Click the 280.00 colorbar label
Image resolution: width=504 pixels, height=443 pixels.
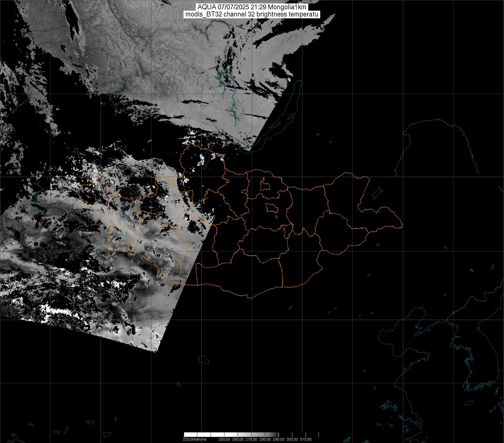265,439
